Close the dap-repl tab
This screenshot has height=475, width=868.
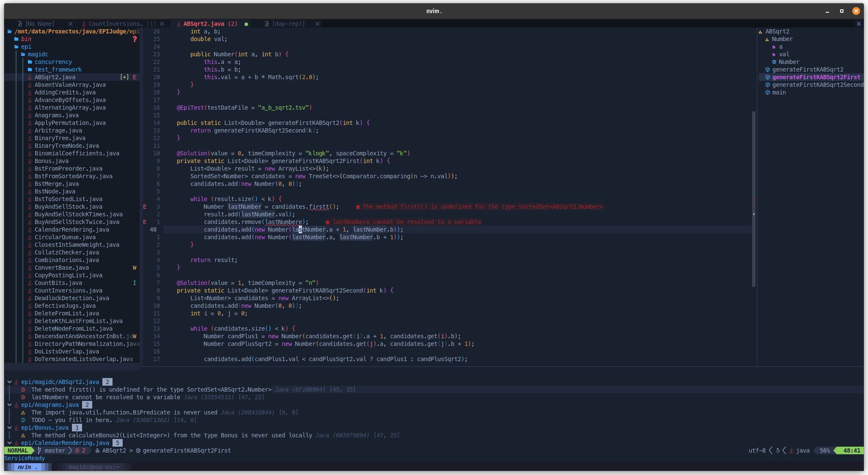(x=317, y=24)
